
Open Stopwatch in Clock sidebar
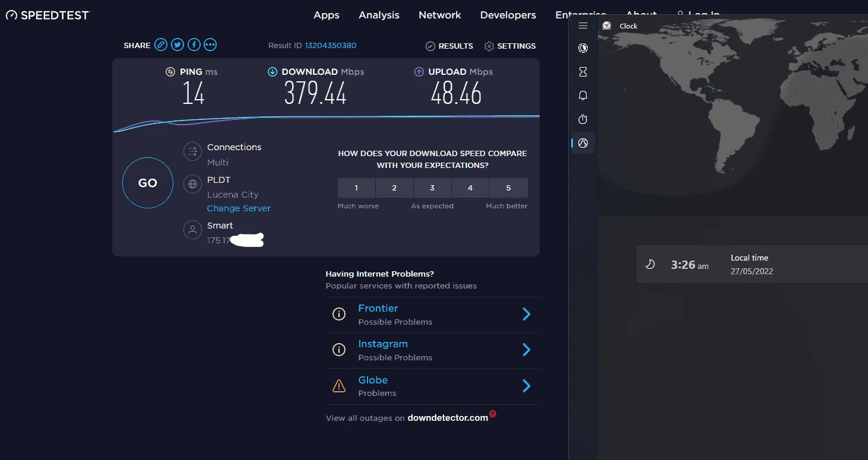point(583,119)
